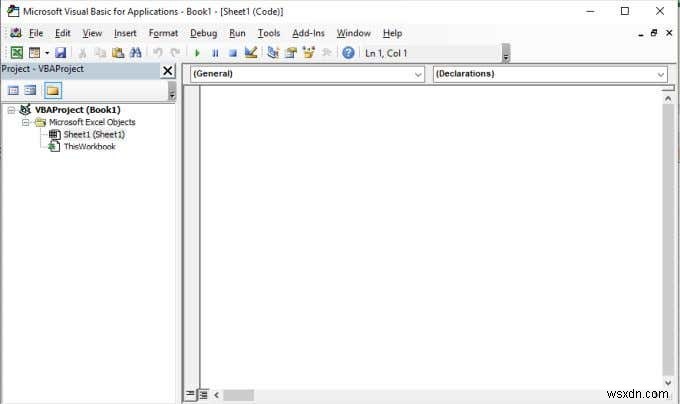
Task: Click the Toolbox icon in toolbar
Action: pyautogui.click(x=327, y=53)
